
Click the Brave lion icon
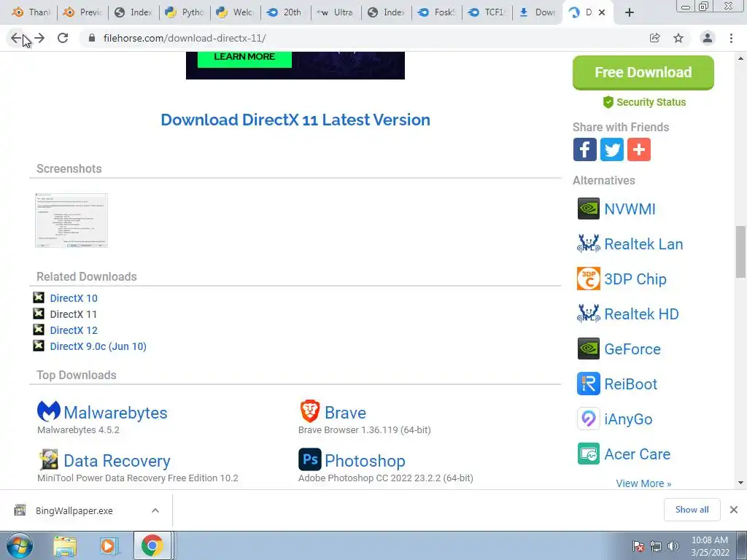[x=309, y=411]
